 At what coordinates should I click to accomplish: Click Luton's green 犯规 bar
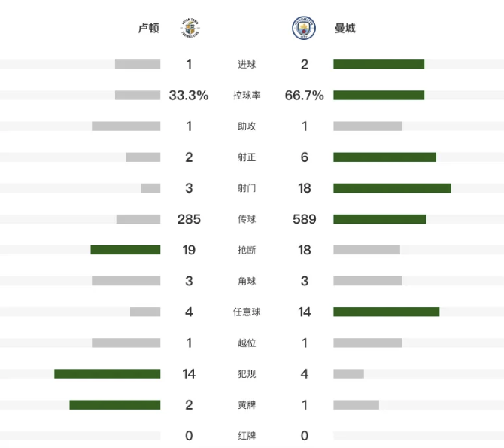[107, 374]
